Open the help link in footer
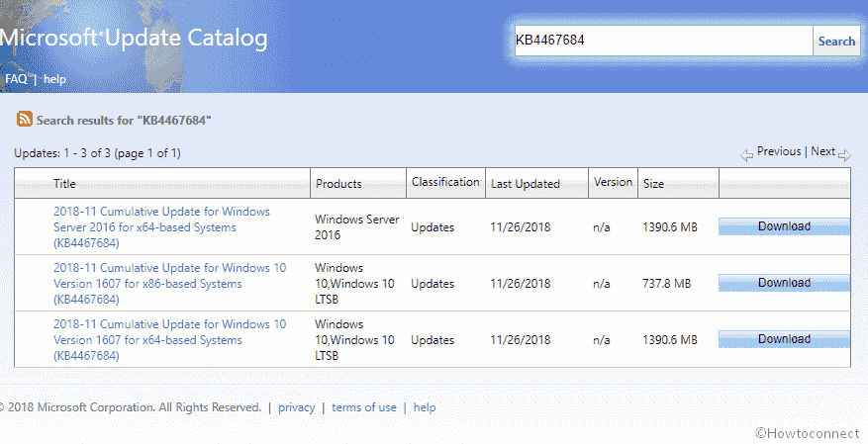This screenshot has width=868, height=444. [425, 407]
